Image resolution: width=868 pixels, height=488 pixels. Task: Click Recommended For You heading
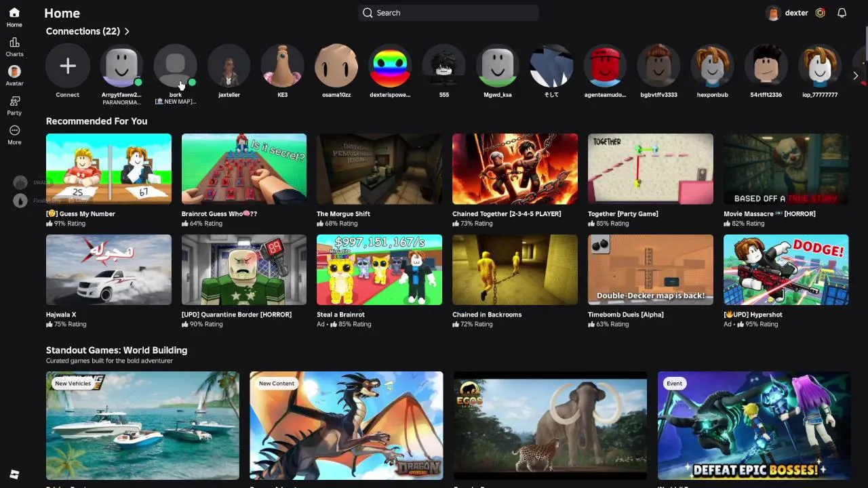(x=96, y=121)
